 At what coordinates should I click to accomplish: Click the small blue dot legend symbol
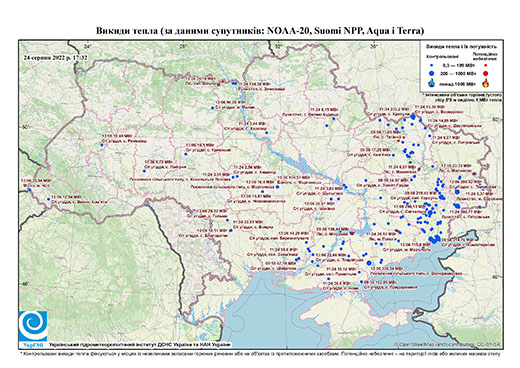432,65
